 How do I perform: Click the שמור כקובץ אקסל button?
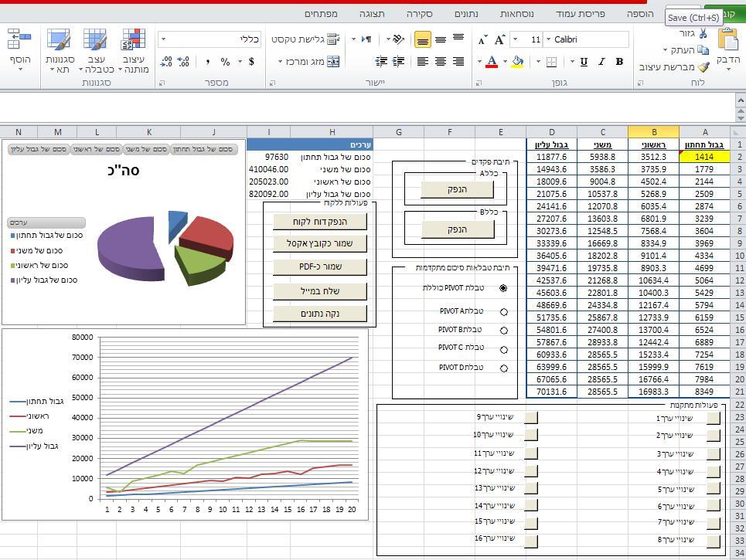click(x=320, y=243)
